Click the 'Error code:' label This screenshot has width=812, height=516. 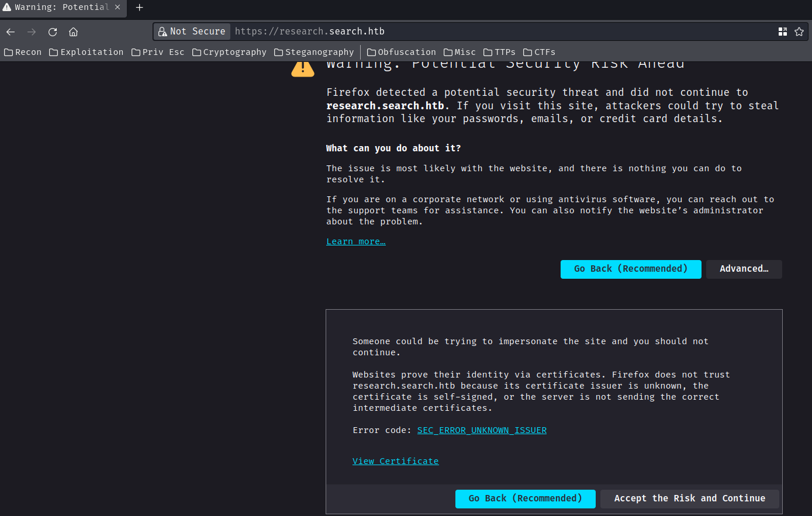click(x=382, y=430)
